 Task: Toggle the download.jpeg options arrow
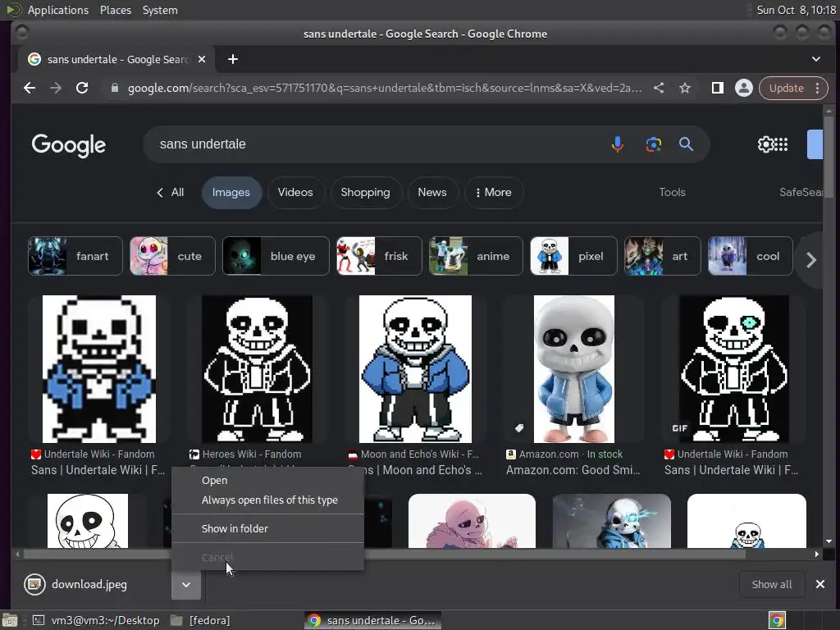(186, 584)
